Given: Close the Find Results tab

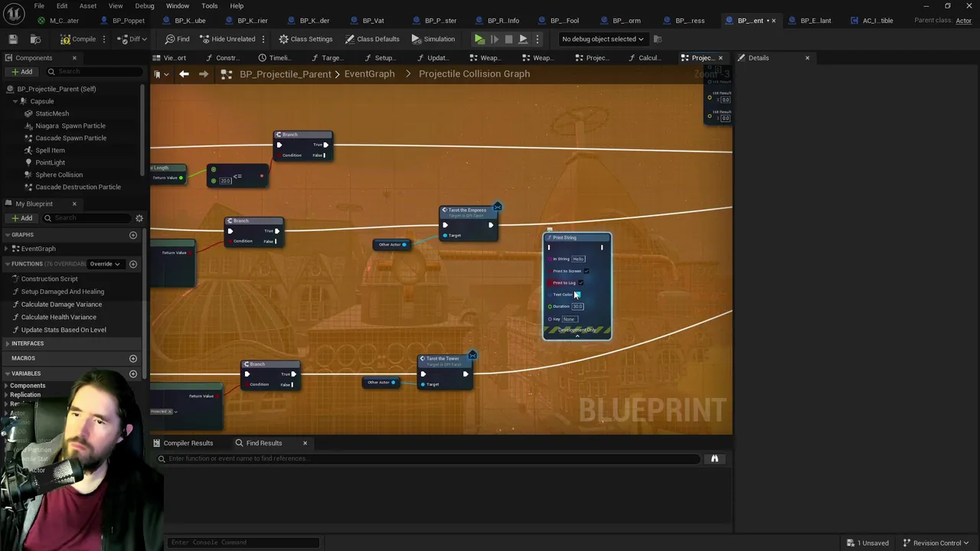Looking at the screenshot, I should tap(305, 443).
